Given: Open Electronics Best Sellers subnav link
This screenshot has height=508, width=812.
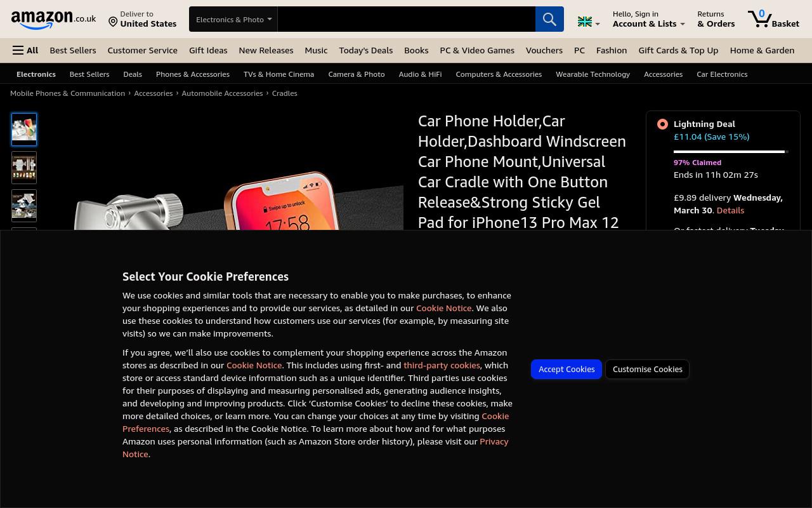Looking at the screenshot, I should tap(89, 74).
